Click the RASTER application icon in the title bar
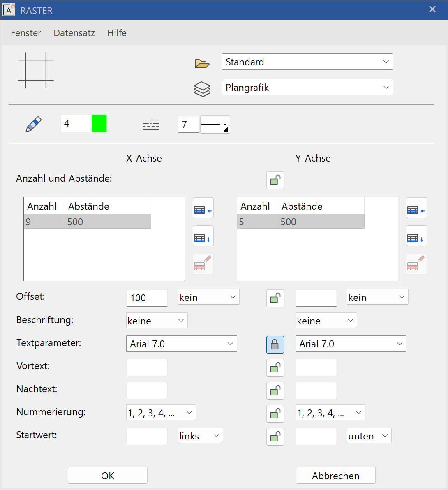The width and height of the screenshot is (448, 490). point(9,10)
